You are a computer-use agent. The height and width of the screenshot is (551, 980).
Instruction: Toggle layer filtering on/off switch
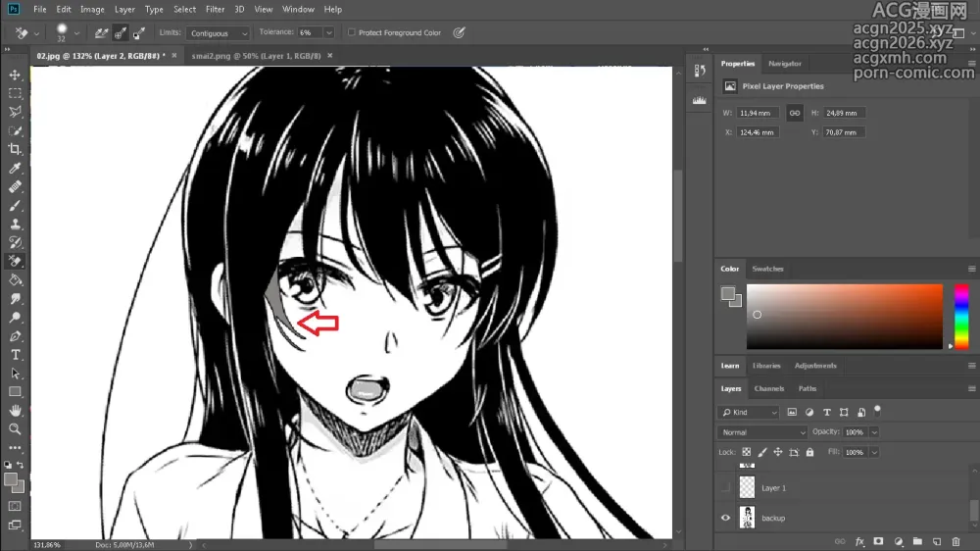click(x=877, y=410)
